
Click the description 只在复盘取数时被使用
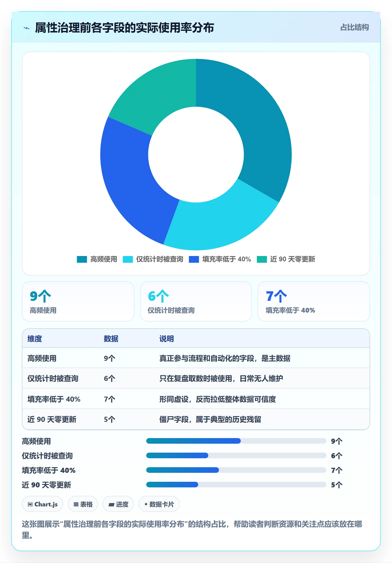[x=196, y=378]
